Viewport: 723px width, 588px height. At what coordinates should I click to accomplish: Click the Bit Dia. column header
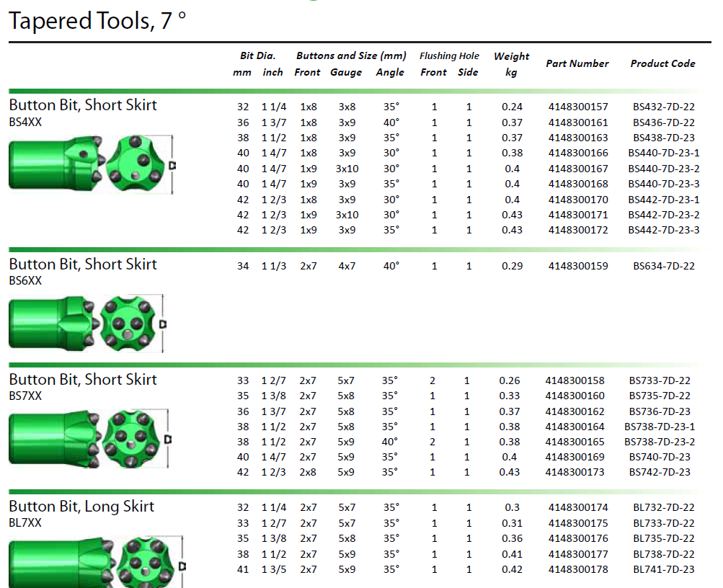257,55
